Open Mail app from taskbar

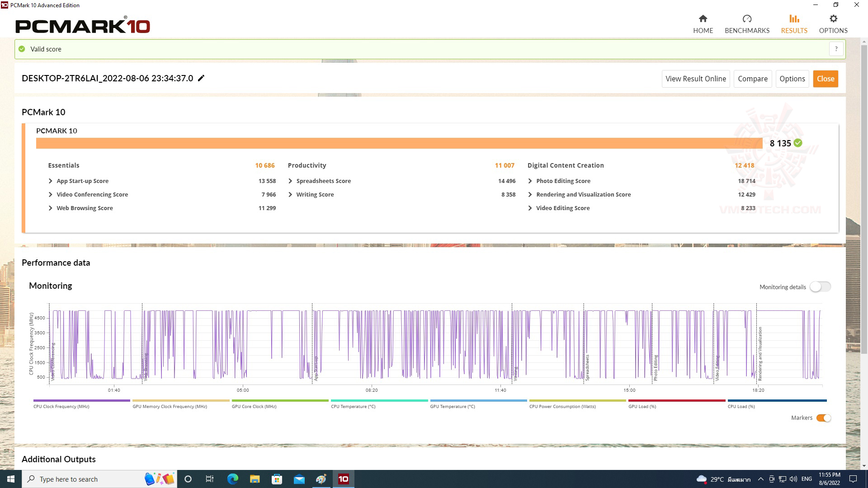(299, 479)
